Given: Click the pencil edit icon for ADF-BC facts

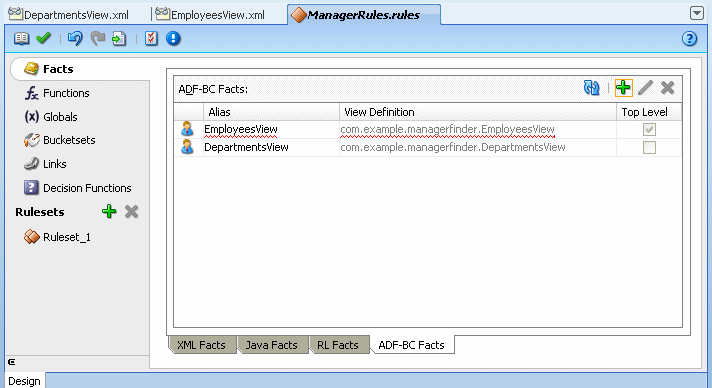Looking at the screenshot, I should (x=645, y=88).
